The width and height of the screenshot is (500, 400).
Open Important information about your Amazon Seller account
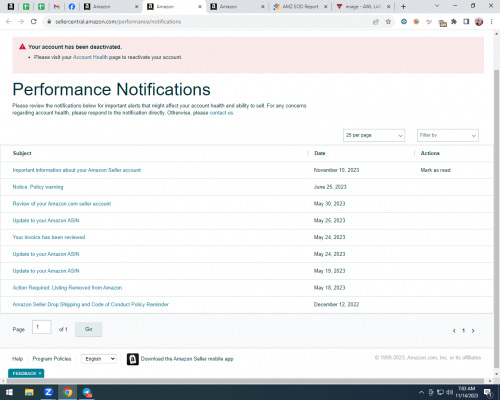click(77, 170)
